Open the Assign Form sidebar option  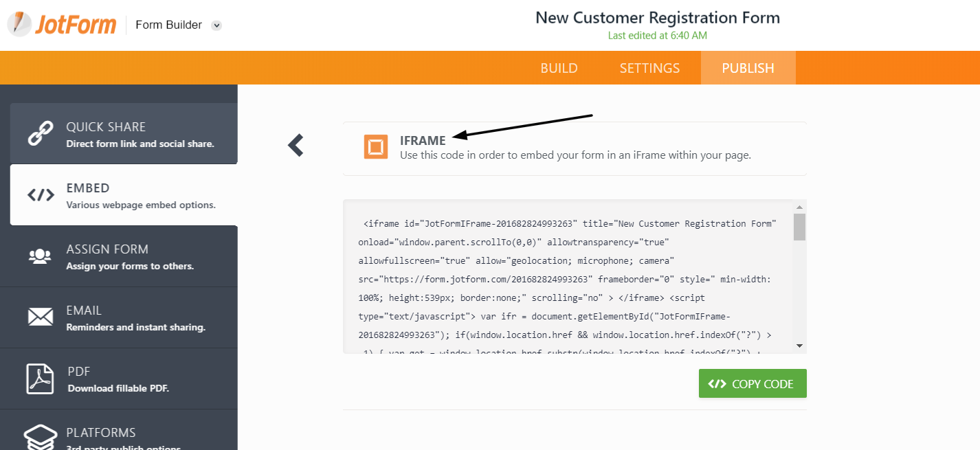(124, 256)
